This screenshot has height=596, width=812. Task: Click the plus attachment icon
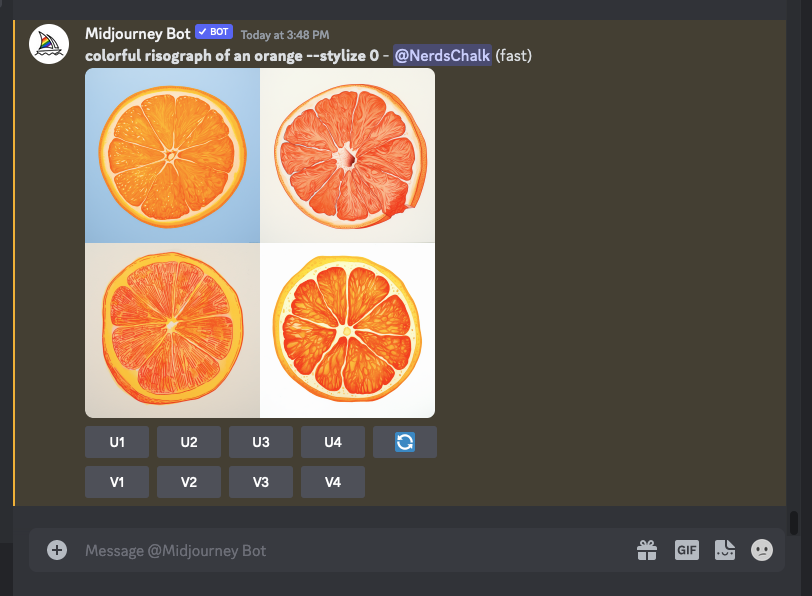pos(57,550)
